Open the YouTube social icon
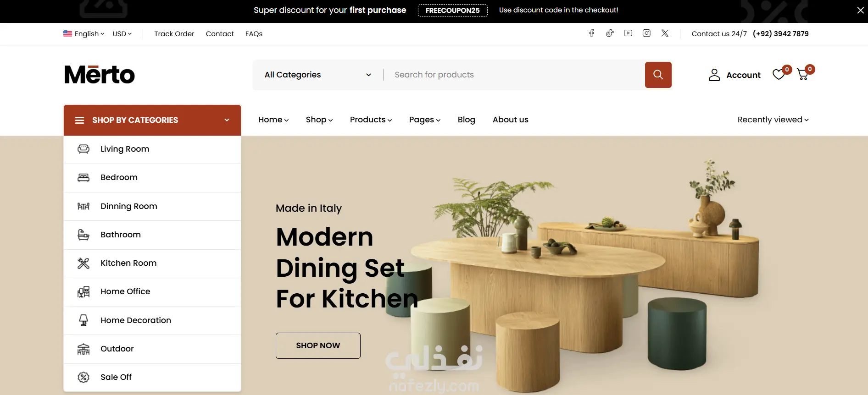Image resolution: width=868 pixels, height=395 pixels. (628, 33)
